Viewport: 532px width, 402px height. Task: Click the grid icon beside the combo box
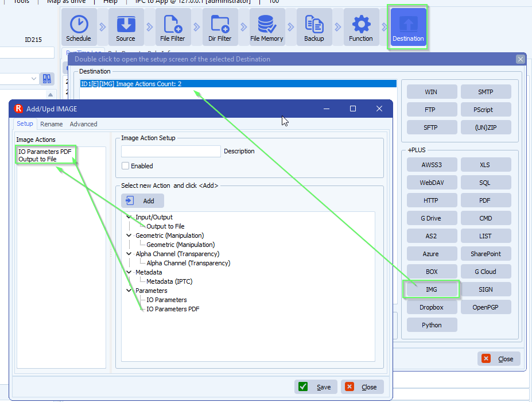46,79
